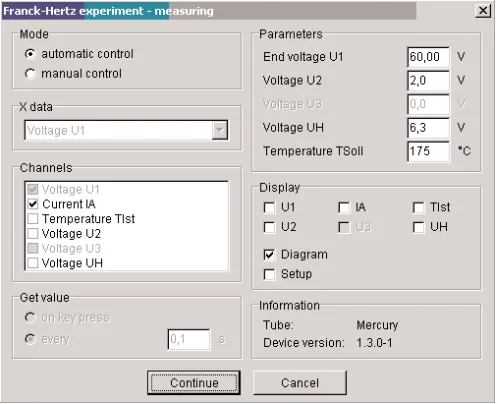Edit End voltage U1 field
Image resolution: width=498 pixels, height=404 pixels.
pos(428,57)
